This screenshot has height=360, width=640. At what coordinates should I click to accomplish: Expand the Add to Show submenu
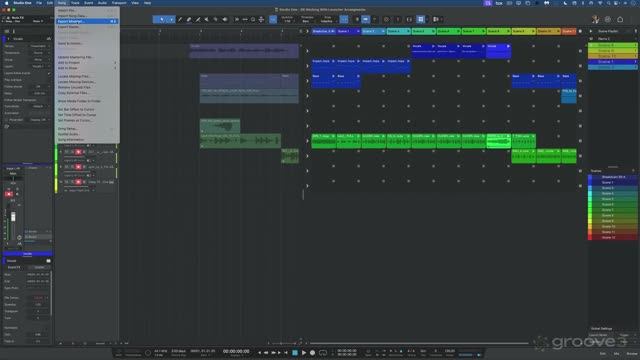87,68
